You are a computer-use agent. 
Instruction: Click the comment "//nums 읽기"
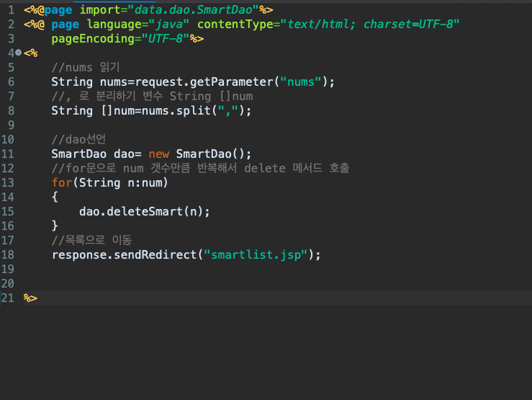pyautogui.click(x=86, y=67)
